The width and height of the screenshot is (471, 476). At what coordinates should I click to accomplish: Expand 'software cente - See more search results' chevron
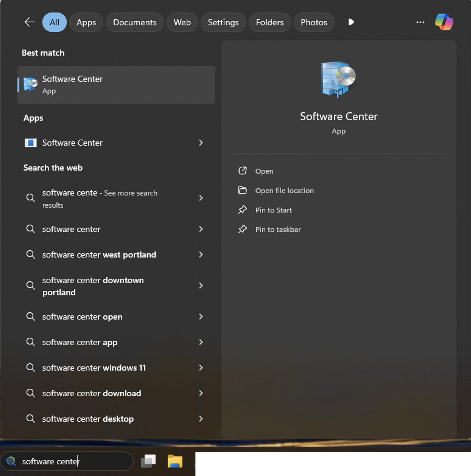[x=201, y=198]
